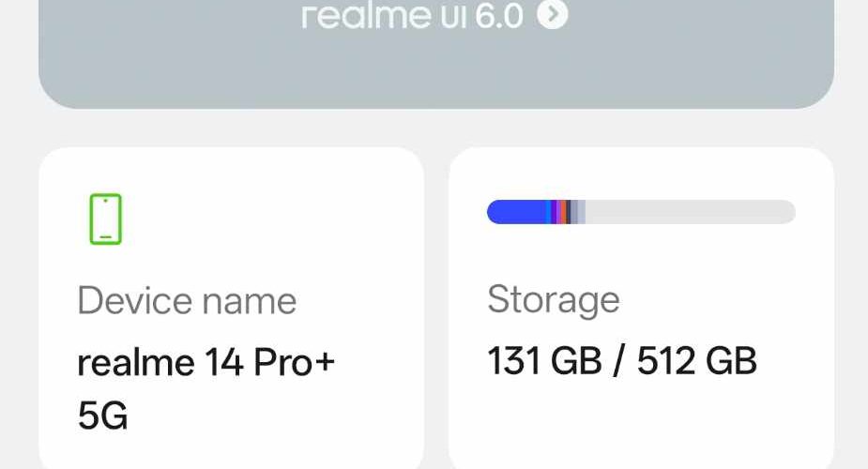
Task: Tap the 5G text under device name
Action: click(102, 416)
